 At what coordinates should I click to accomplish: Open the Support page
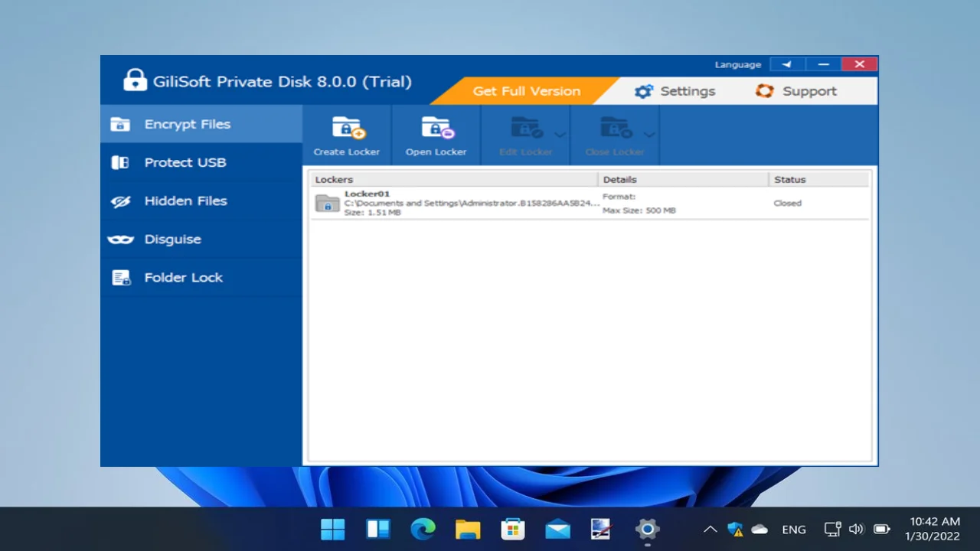pyautogui.click(x=796, y=91)
